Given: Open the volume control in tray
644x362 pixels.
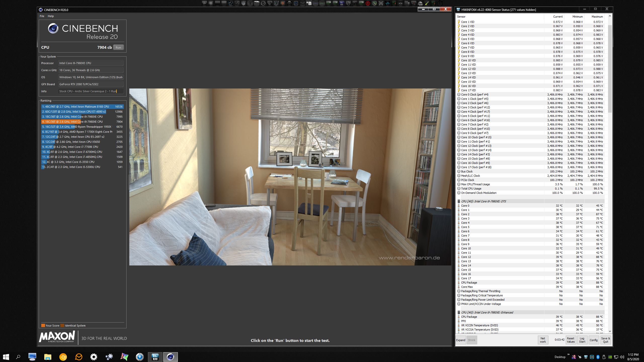Looking at the screenshot, I should [x=622, y=357].
